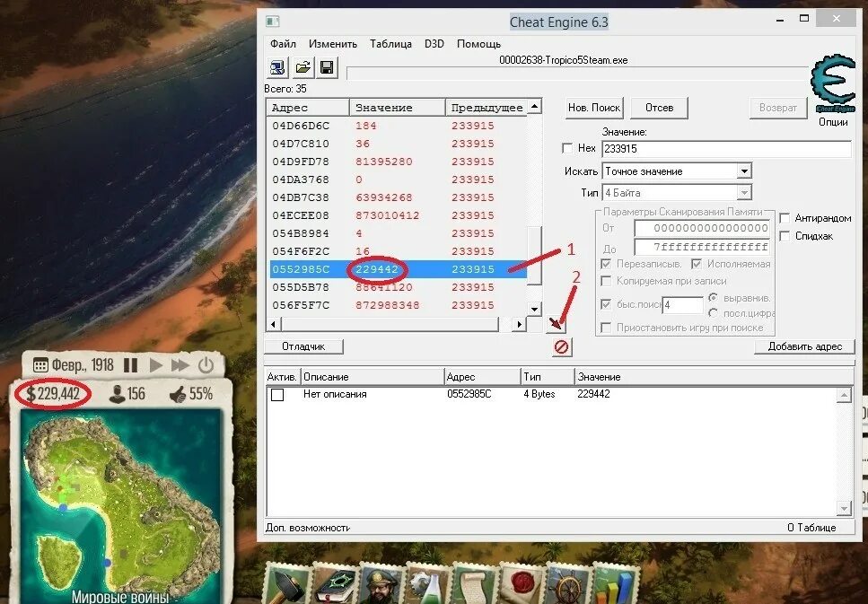This screenshot has width=868, height=604.
Task: Open the D3D menu
Action: pyautogui.click(x=434, y=44)
